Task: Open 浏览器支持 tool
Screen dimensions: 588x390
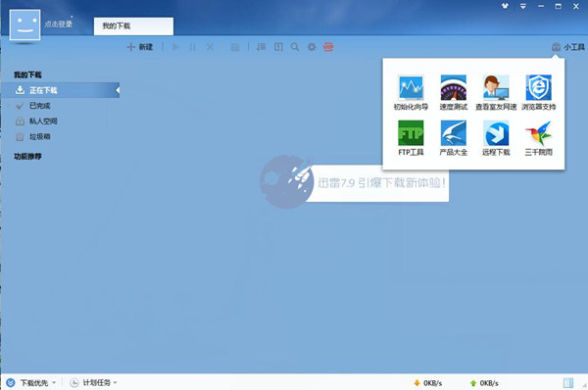Action: pos(538,93)
